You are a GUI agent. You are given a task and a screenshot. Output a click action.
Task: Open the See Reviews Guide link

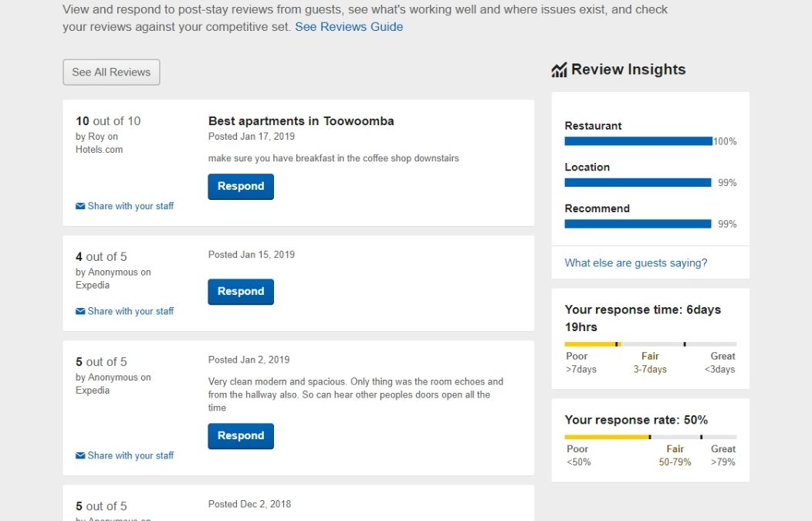pyautogui.click(x=349, y=27)
